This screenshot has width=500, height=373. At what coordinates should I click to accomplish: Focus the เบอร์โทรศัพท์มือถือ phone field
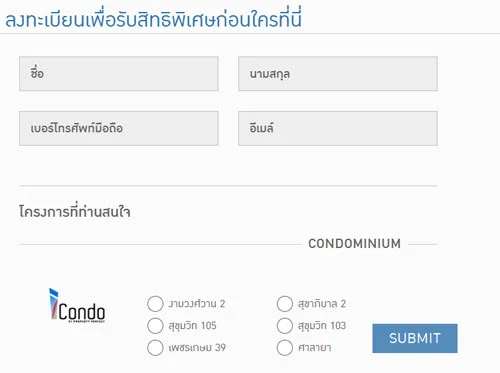click(119, 128)
